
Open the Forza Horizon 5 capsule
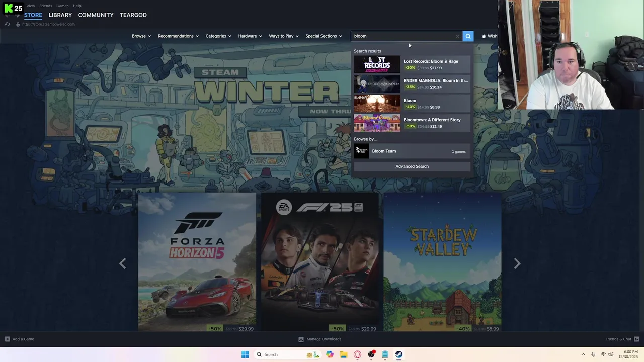pyautogui.click(x=197, y=262)
